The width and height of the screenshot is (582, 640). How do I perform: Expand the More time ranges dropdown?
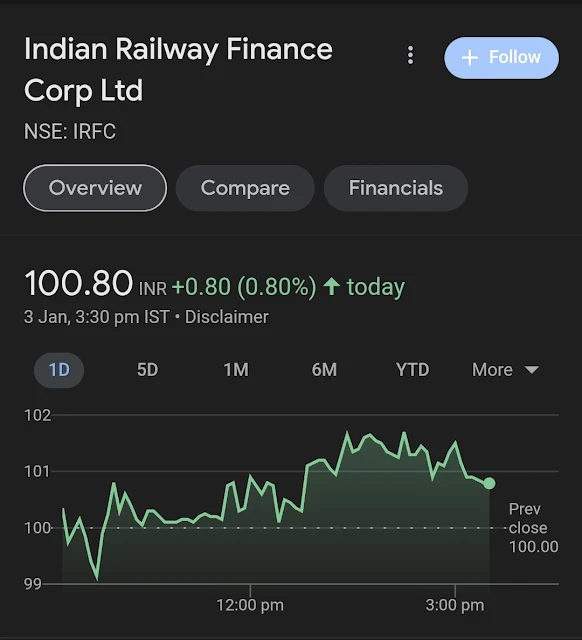(505, 370)
